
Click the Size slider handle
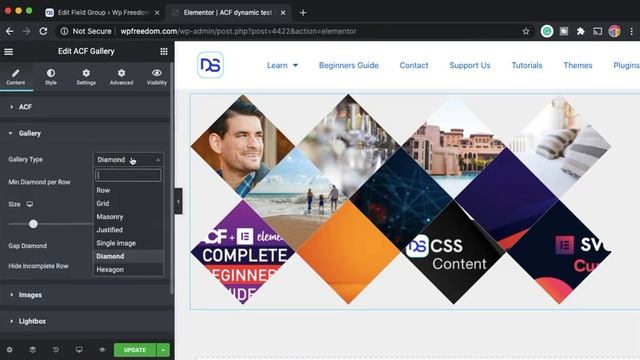(x=33, y=224)
